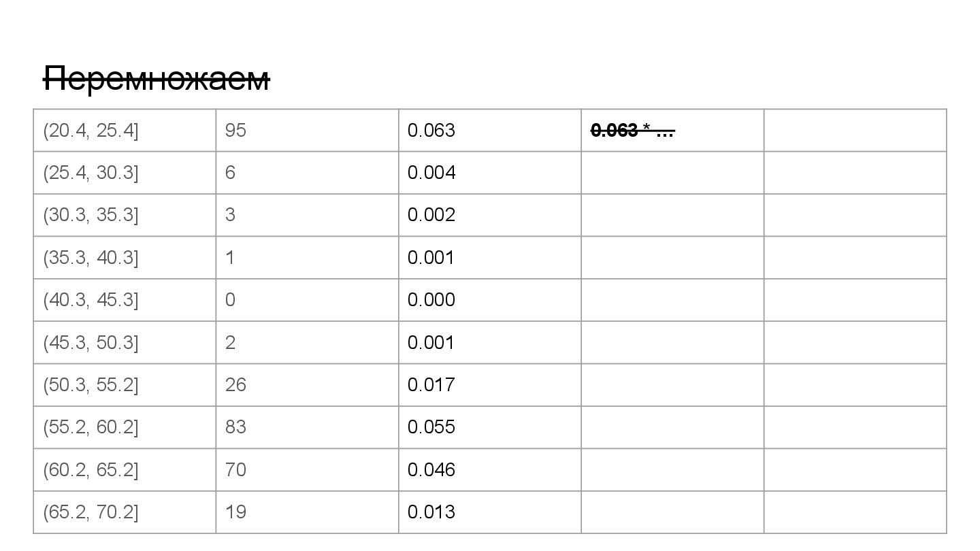
Task: Click the cell with value 0.004
Action: (489, 173)
